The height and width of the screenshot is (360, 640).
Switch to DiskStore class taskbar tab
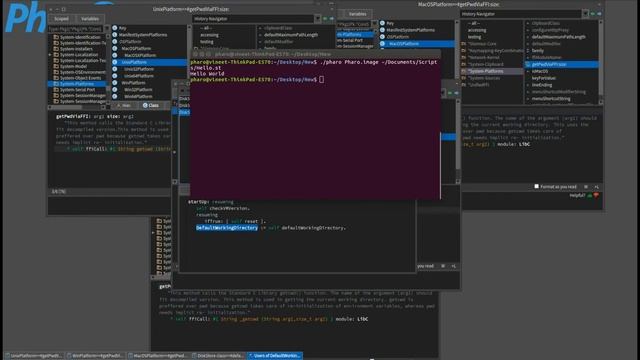pyautogui.click(x=218, y=356)
